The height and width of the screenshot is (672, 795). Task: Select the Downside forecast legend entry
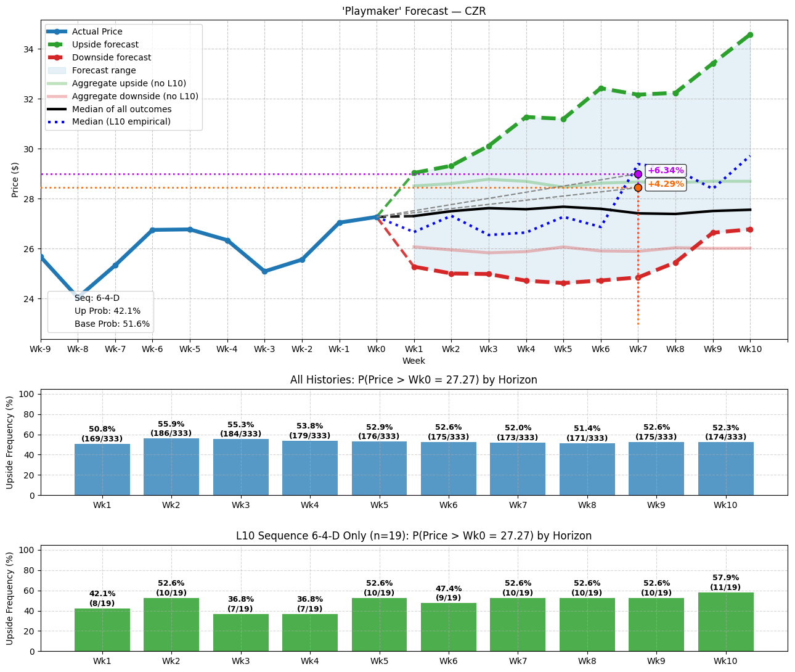99,57
